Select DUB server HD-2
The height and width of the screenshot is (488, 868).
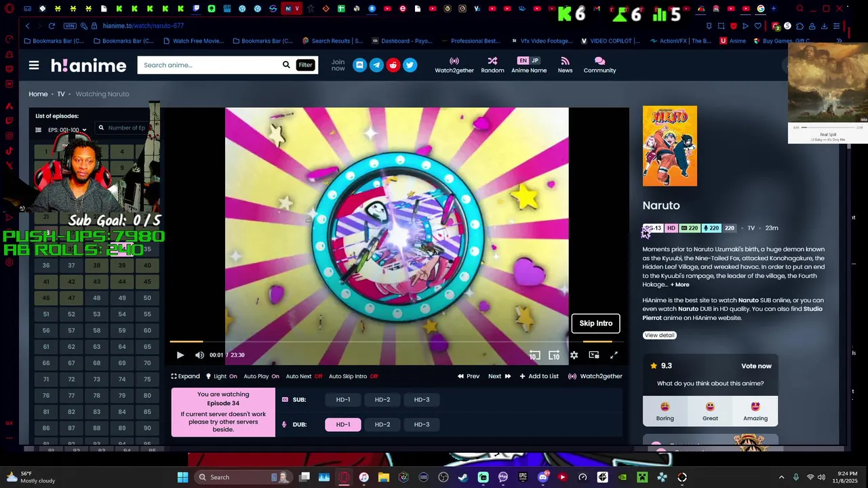(x=382, y=424)
